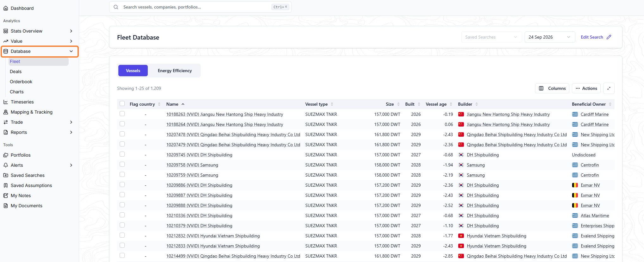This screenshot has height=262, width=644.
Task: Check the row for vessel 10209745
Action: coord(122,154)
